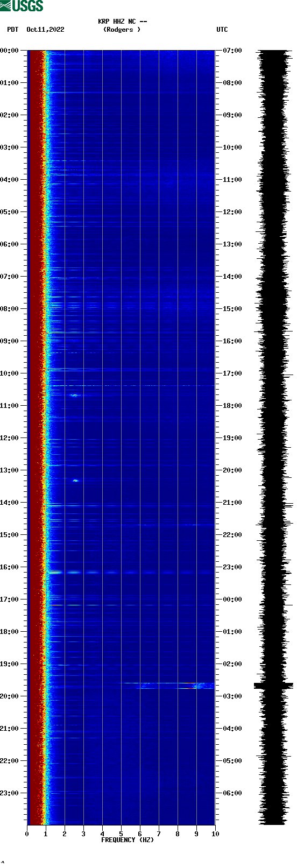Viewport: 297px width, 868px height.
Task: Click the 20:00 UTC time label
Action: (x=232, y=470)
